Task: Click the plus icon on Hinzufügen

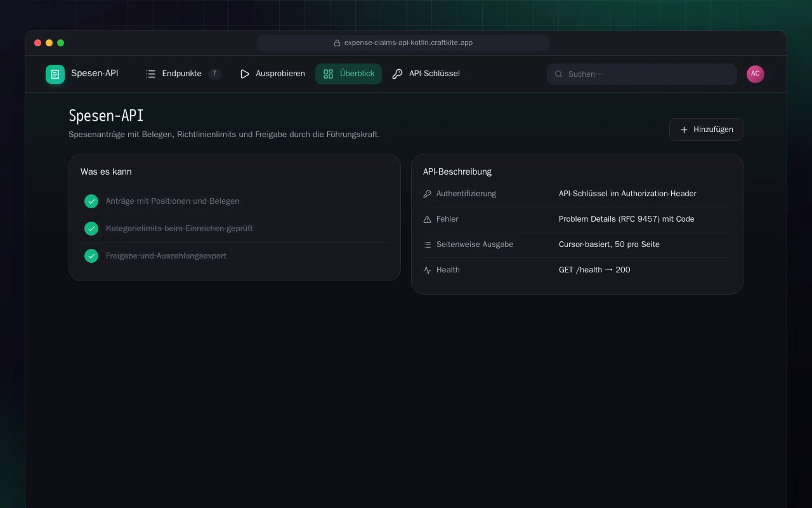Action: click(684, 130)
